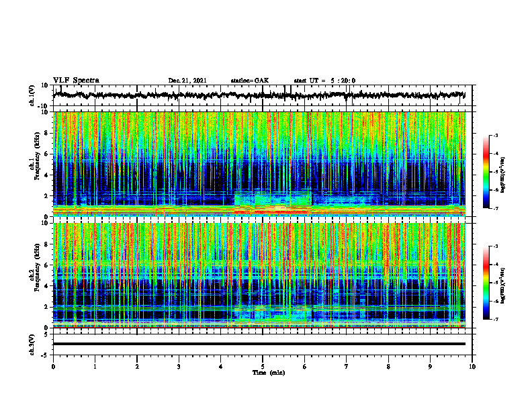Click the "-7" tick on ch.1 colorbar

pyautogui.click(x=496, y=208)
